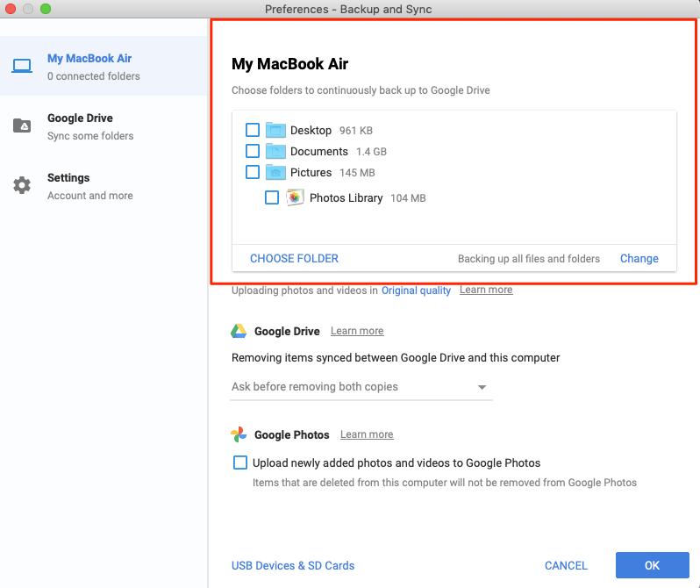Screen dimensions: 700x588
Task: Click '0 connected folders' text
Action: [93, 76]
